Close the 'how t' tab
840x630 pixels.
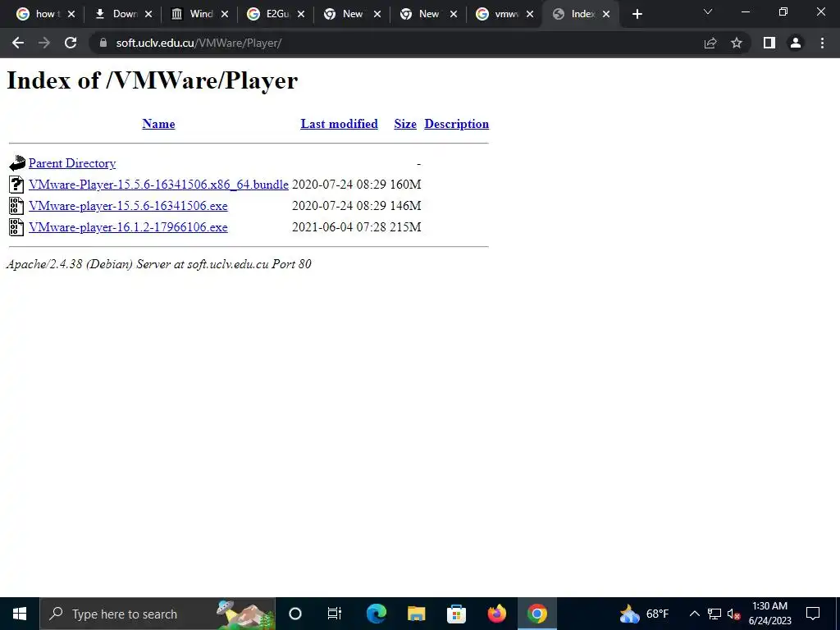[72, 14]
